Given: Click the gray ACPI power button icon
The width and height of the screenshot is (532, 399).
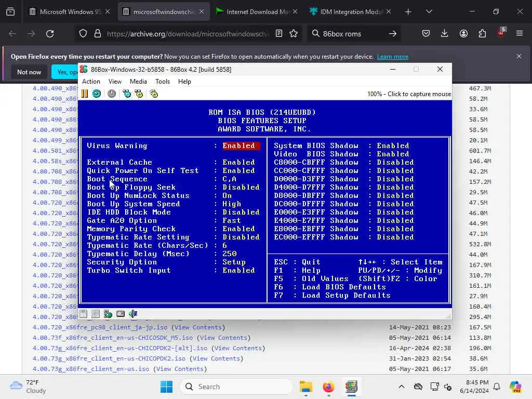Looking at the screenshot, I should [x=112, y=94].
